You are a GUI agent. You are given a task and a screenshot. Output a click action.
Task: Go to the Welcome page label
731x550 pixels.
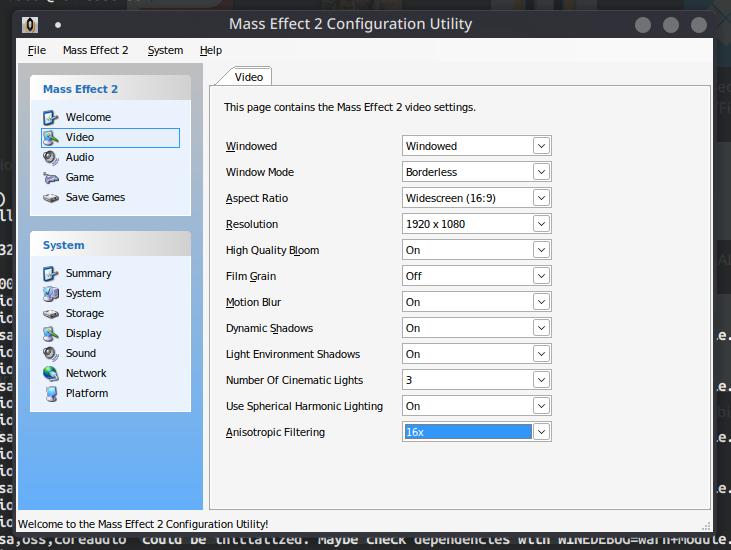tap(88, 117)
